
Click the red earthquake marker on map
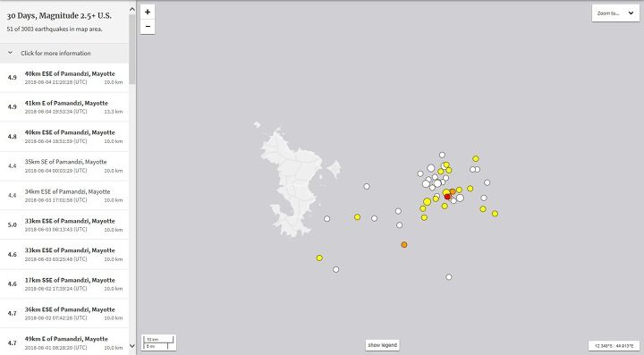tap(448, 197)
